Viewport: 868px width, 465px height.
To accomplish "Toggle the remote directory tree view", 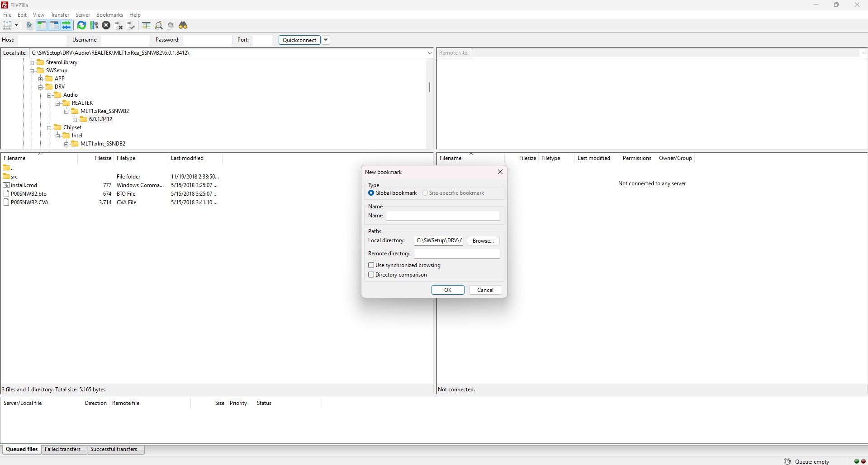I will click(54, 25).
